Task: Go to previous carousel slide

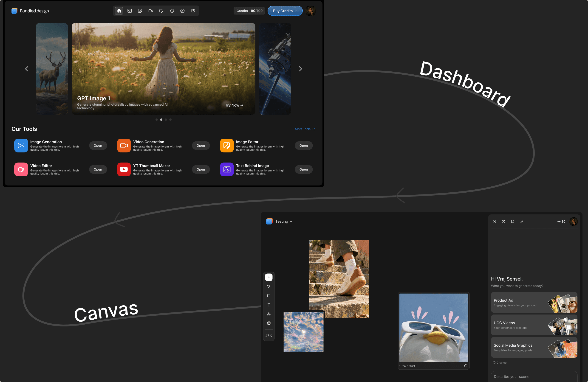Action: (26, 69)
